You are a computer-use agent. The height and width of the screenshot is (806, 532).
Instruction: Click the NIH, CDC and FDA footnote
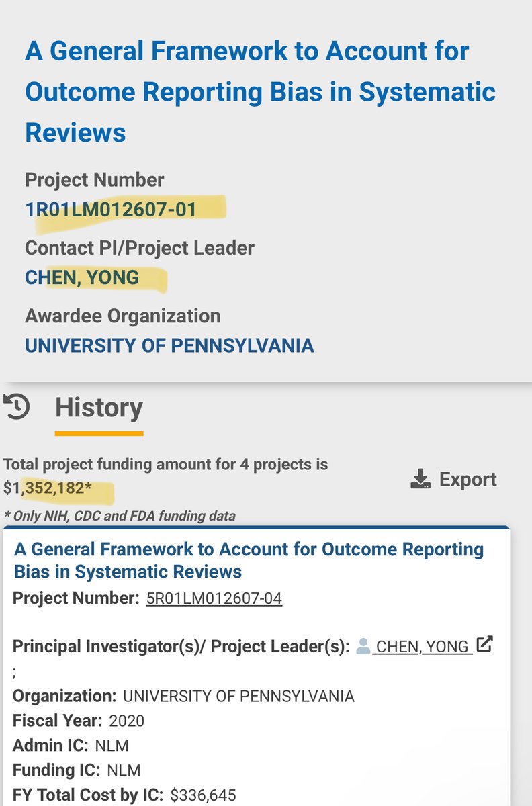click(120, 516)
